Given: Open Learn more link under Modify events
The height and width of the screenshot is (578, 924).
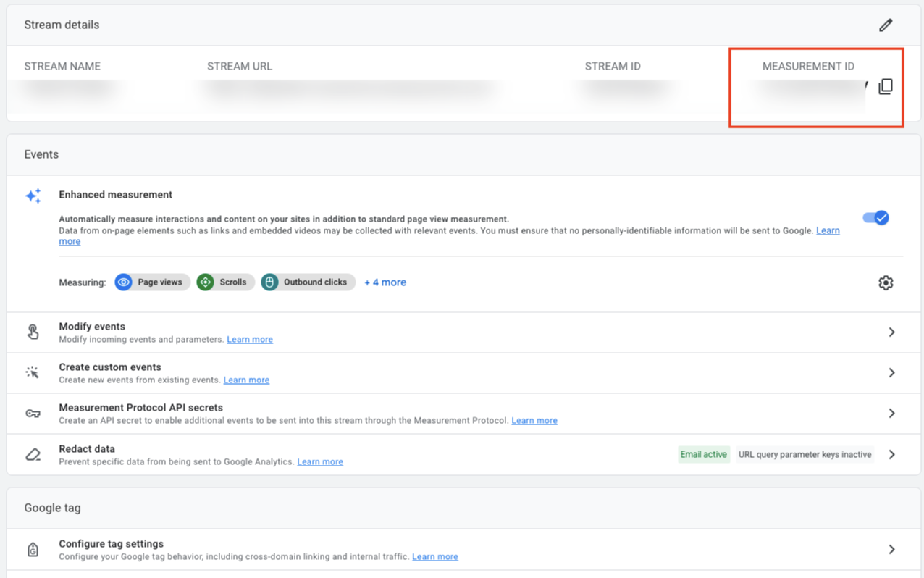Looking at the screenshot, I should (x=250, y=339).
